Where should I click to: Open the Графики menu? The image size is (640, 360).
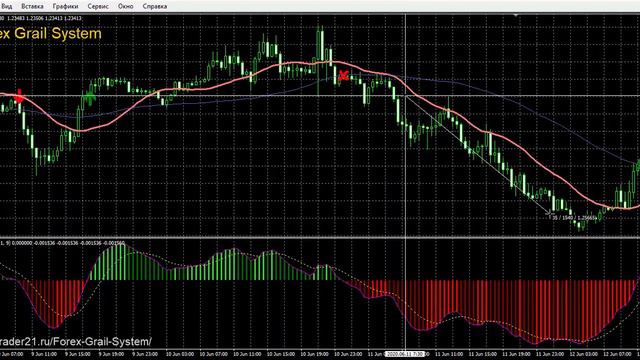tap(65, 7)
